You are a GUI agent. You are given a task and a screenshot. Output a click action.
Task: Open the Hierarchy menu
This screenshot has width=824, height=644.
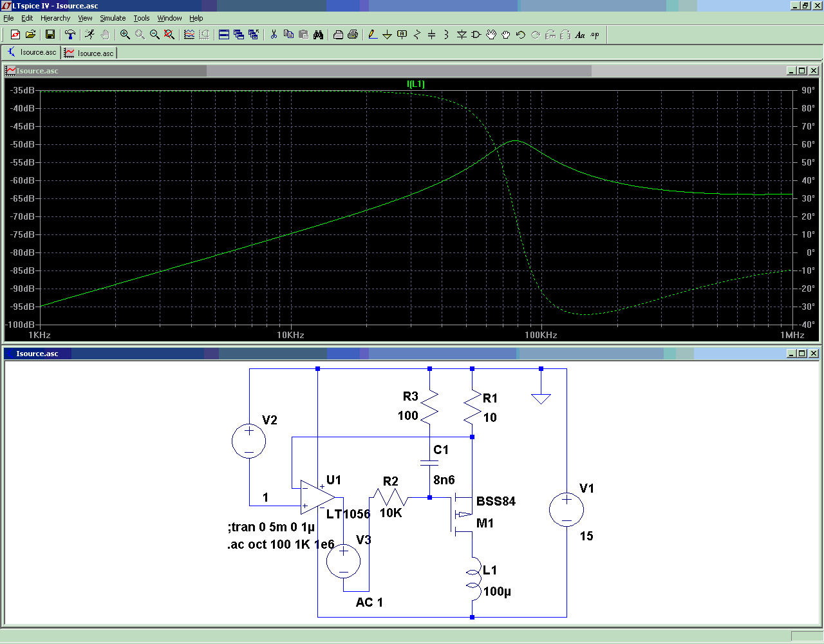[55, 18]
